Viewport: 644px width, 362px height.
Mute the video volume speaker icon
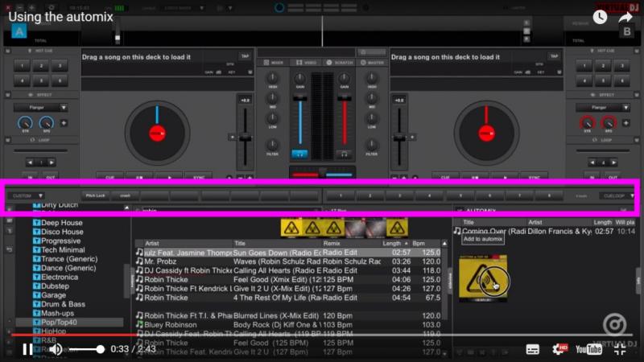(x=55, y=349)
